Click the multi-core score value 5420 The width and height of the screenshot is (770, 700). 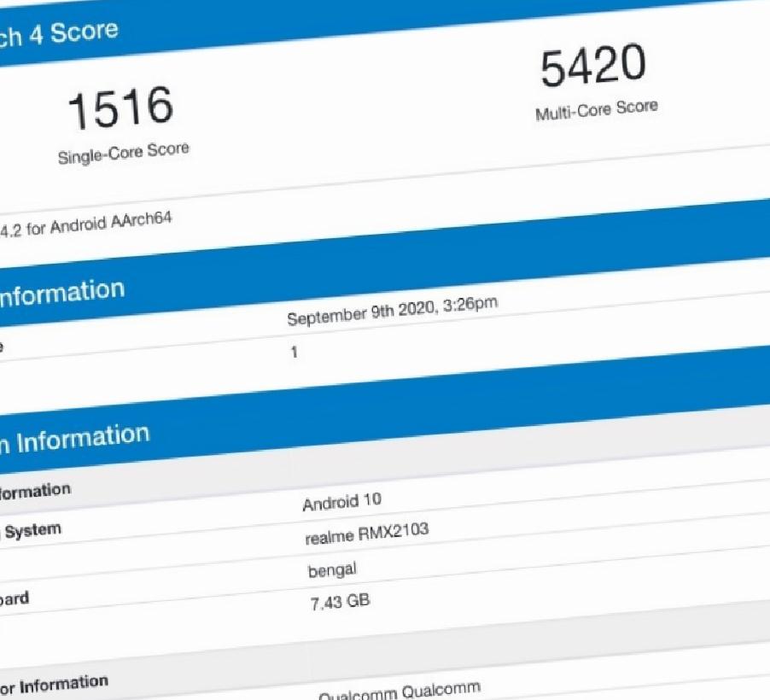[x=593, y=64]
